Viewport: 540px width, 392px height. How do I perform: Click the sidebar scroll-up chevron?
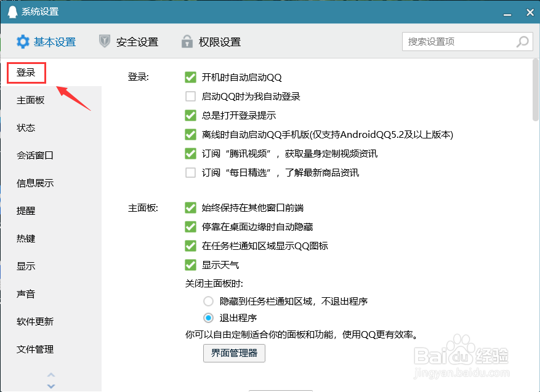click(51, 374)
